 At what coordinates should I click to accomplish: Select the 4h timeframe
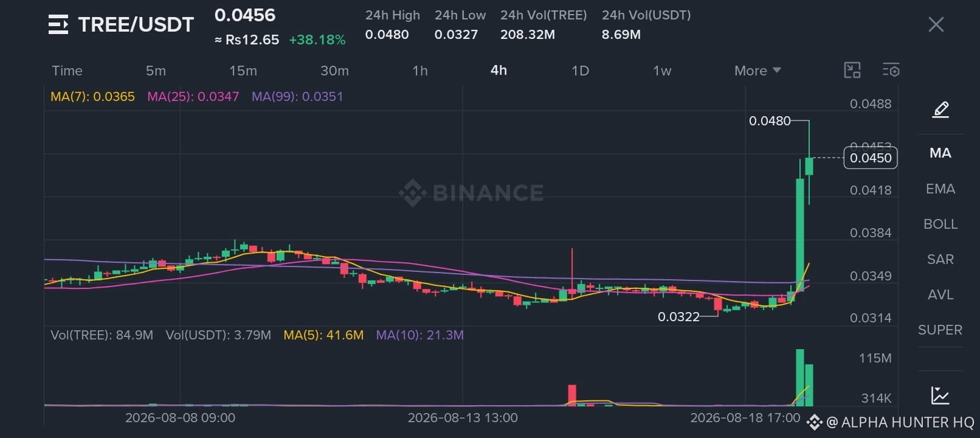click(x=499, y=71)
